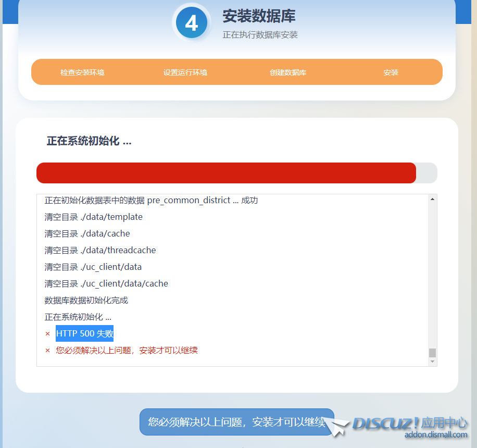Click the red × beside 您必须解决以上问题

pos(47,351)
